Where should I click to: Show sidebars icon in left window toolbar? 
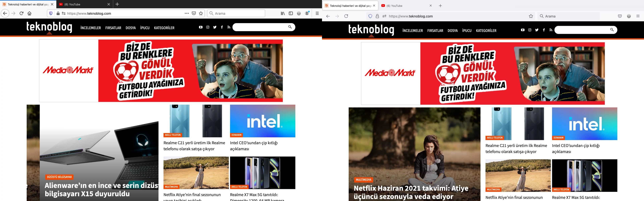click(x=291, y=13)
